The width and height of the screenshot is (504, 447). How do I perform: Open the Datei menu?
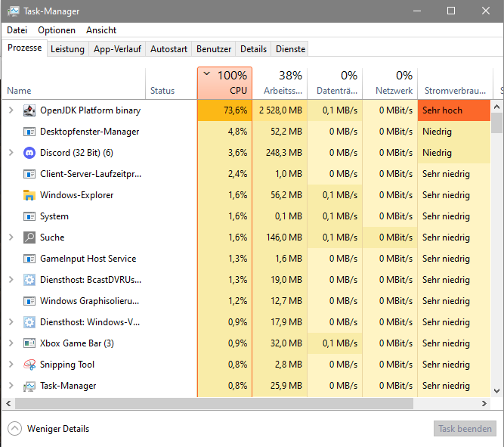pyautogui.click(x=17, y=30)
